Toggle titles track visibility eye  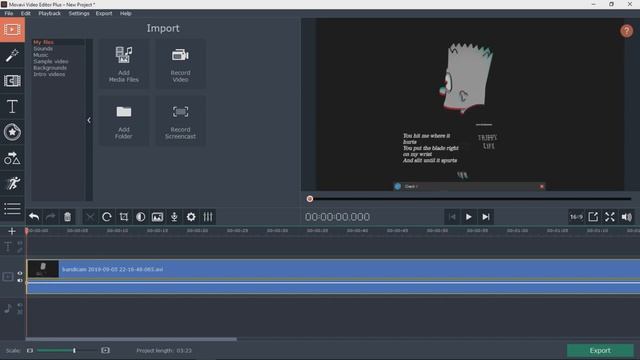20,243
